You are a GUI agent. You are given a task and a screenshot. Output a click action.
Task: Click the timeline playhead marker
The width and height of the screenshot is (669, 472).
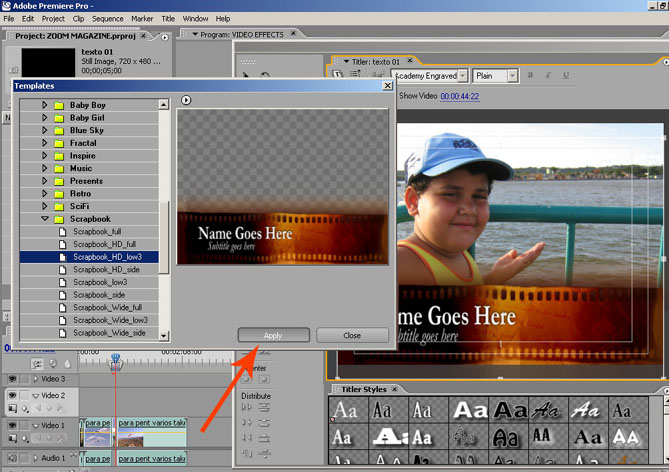(x=115, y=358)
